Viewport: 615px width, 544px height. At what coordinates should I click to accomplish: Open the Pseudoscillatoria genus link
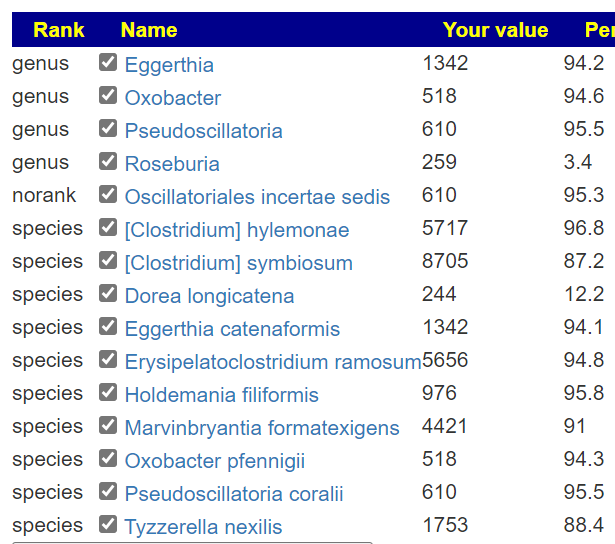[x=204, y=131]
